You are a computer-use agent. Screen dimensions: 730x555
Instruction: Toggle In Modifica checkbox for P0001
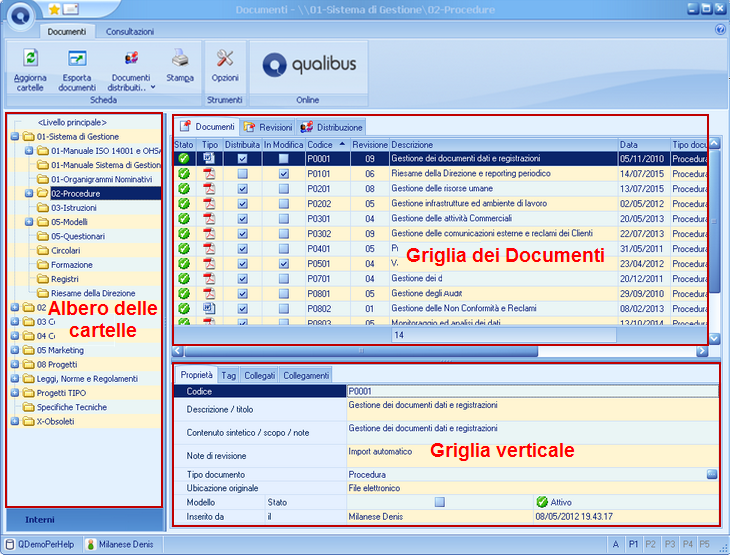284,159
